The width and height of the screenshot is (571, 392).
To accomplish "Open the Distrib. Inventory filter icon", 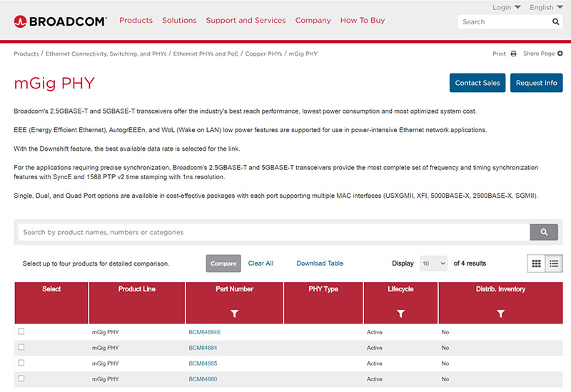I will click(501, 313).
